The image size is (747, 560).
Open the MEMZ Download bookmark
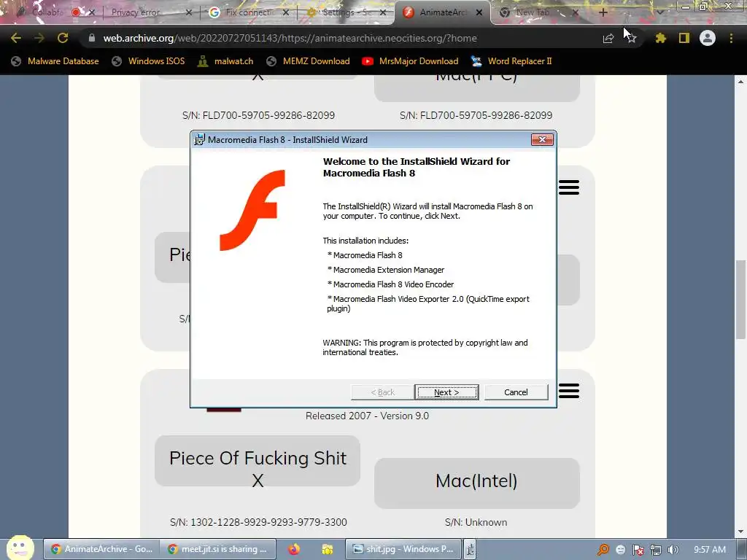point(309,61)
